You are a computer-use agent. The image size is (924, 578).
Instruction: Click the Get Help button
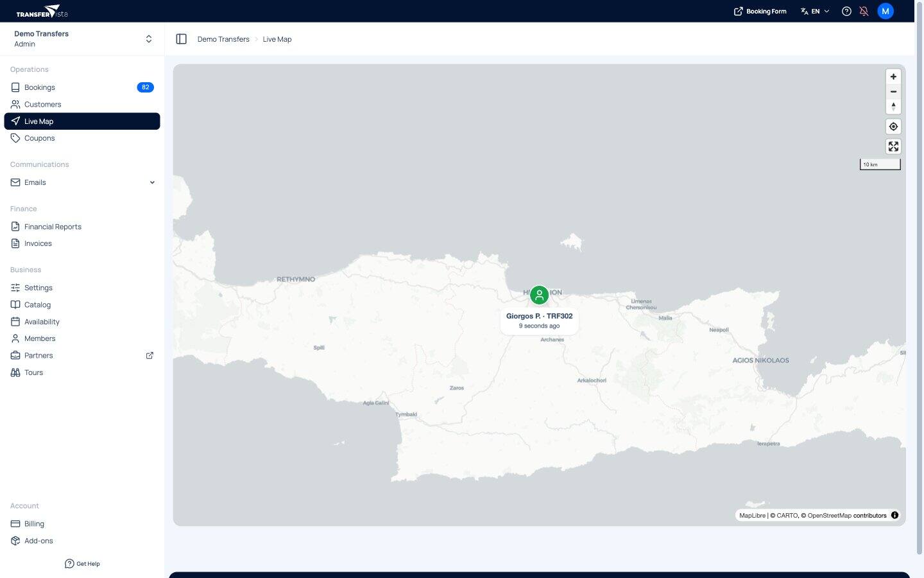point(82,564)
